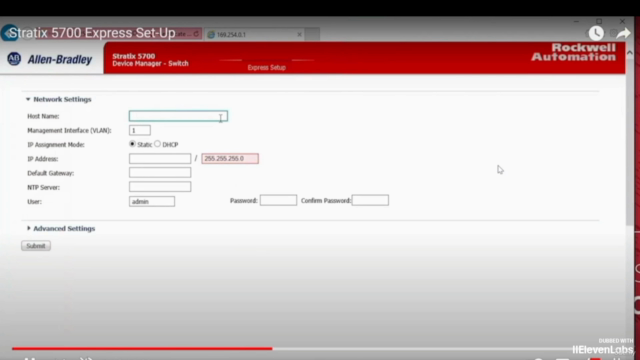Click the Watch Later clock icon
Image resolution: width=640 pixels, height=360 pixels.
click(x=596, y=33)
